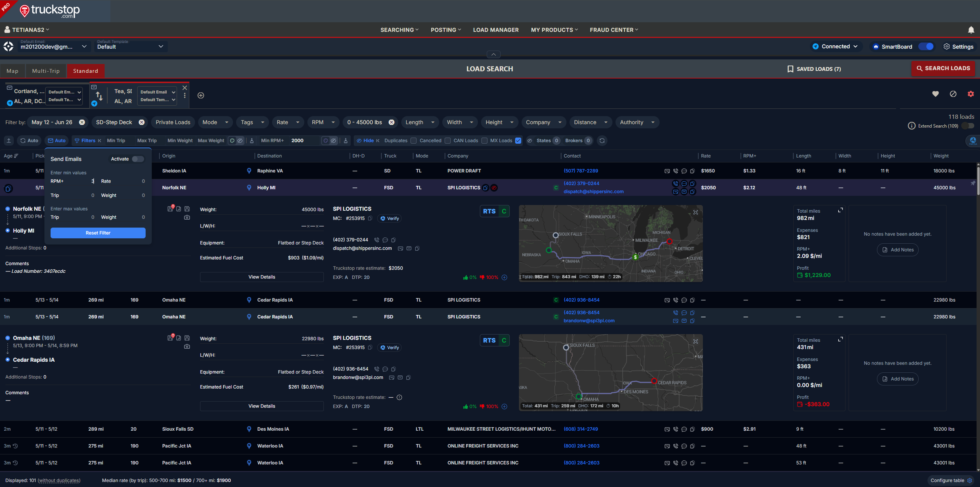Open the POSTING menu
Viewport: 980px width, 487px height.
tap(446, 30)
